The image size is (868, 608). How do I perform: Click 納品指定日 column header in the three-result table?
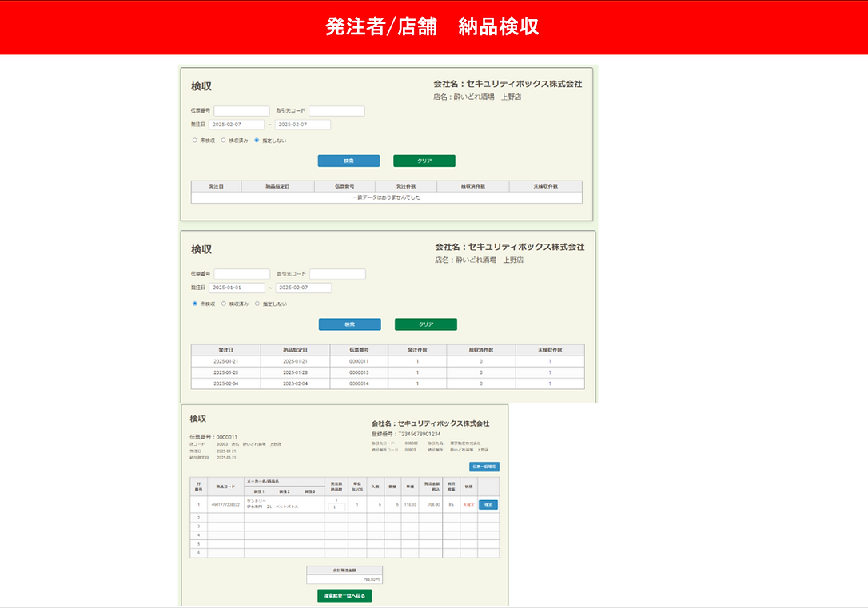[295, 350]
